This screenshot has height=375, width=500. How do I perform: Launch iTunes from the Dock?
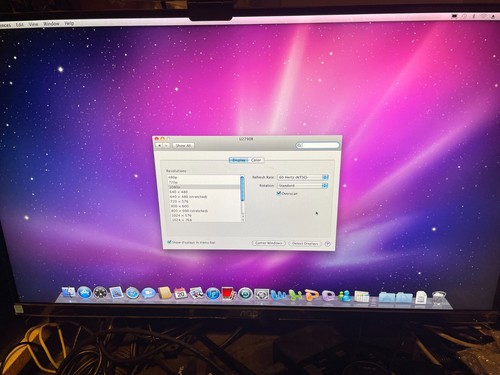click(213, 294)
